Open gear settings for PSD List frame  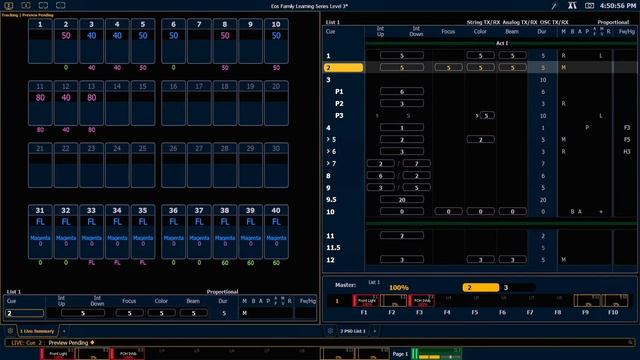pos(330,331)
